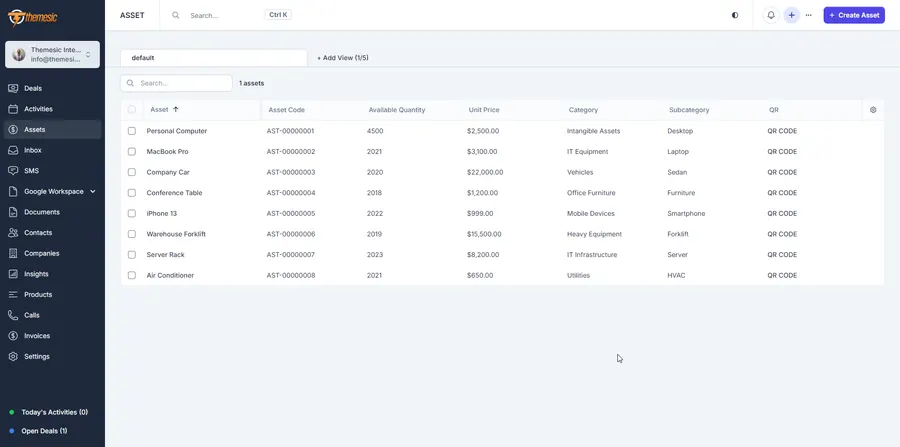Check the Air Conditioner row checkbox
Image resolution: width=900 pixels, height=447 pixels.
[x=132, y=275]
